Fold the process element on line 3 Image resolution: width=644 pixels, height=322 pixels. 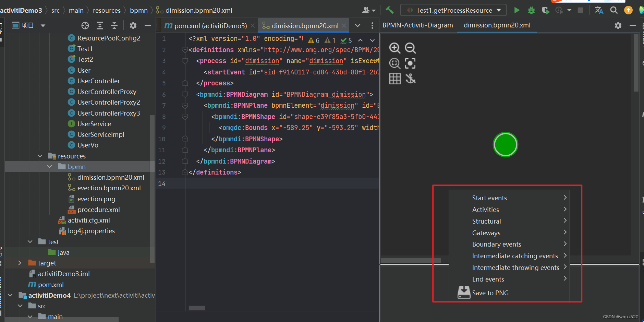tap(185, 61)
